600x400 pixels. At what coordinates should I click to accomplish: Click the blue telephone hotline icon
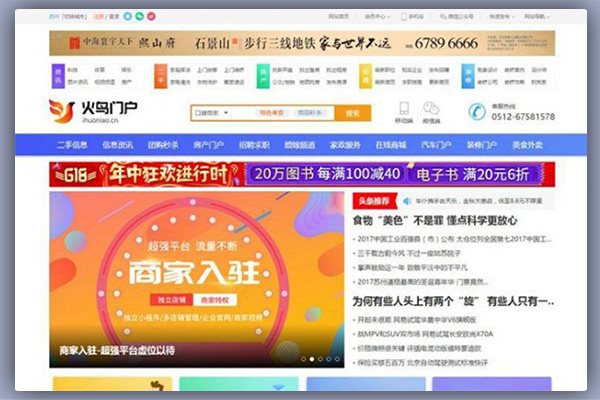pos(477,112)
